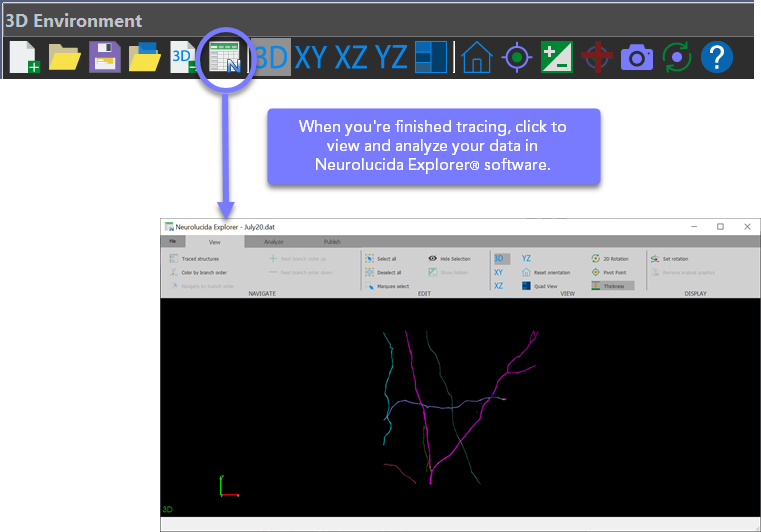This screenshot has width=761, height=532.
Task: Switch to XZ view in the top toolbar
Action: pos(350,57)
